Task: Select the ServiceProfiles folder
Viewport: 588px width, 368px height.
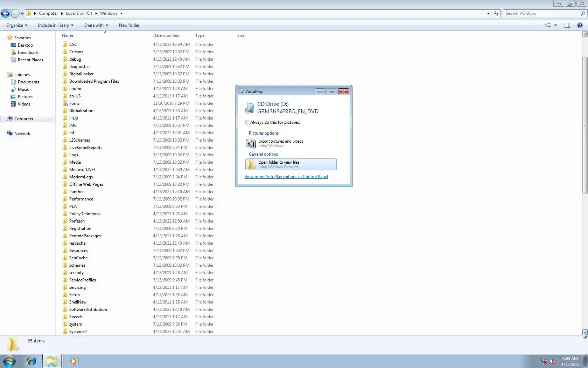Action: (83, 280)
